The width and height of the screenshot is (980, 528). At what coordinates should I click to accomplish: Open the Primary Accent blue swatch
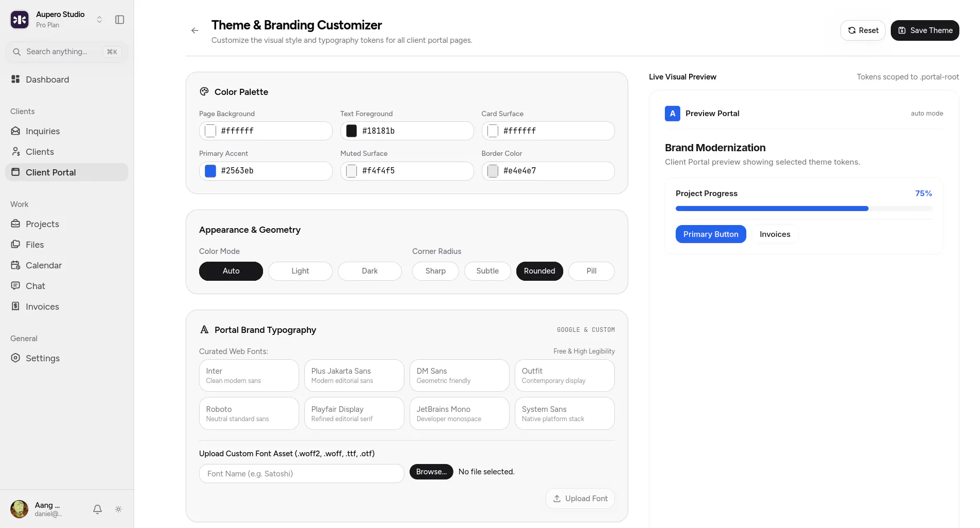click(210, 171)
